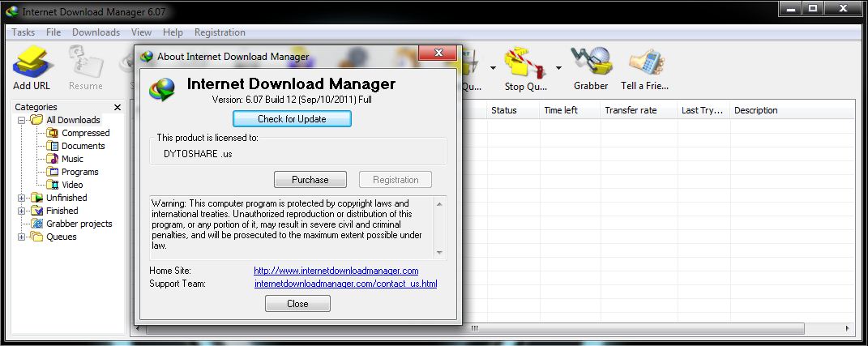Open the Home Site internetdownloadmanager.com link
The width and height of the screenshot is (868, 346).
pyautogui.click(x=336, y=271)
